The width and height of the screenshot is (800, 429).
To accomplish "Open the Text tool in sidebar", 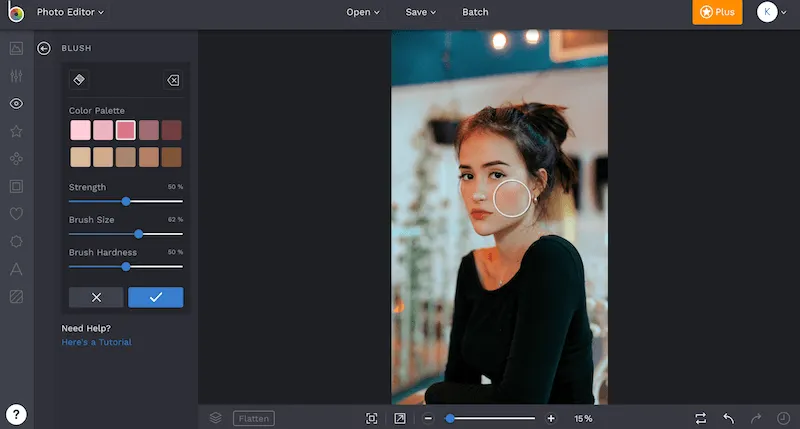I will click(x=16, y=269).
